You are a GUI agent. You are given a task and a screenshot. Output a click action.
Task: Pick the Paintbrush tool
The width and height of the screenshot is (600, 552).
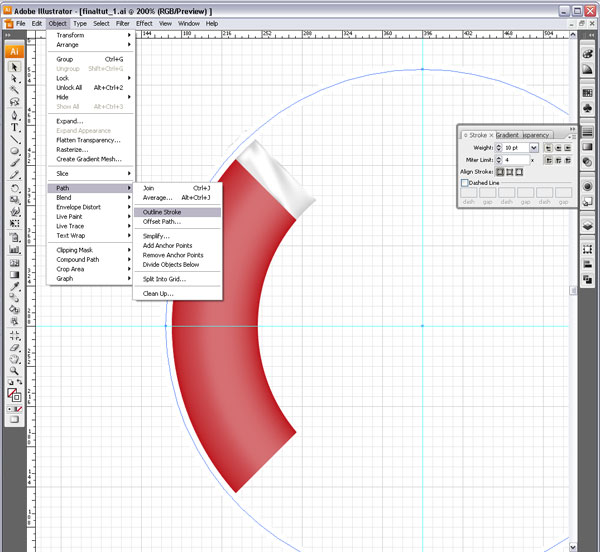[x=14, y=163]
